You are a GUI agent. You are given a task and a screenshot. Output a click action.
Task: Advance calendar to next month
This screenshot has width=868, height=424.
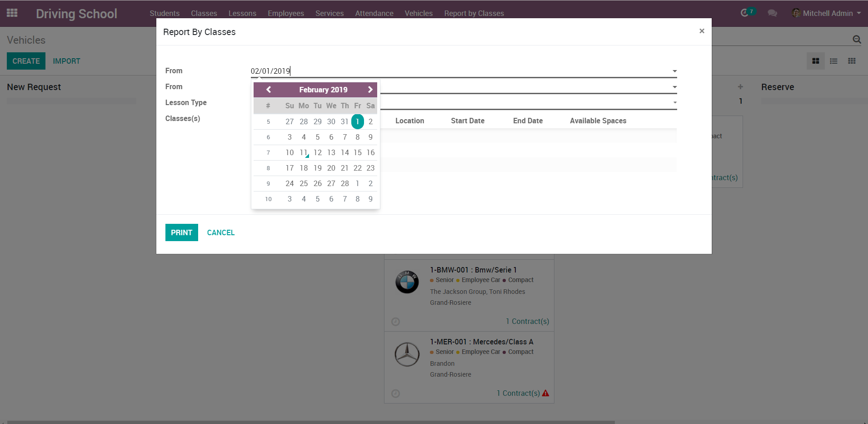[370, 90]
